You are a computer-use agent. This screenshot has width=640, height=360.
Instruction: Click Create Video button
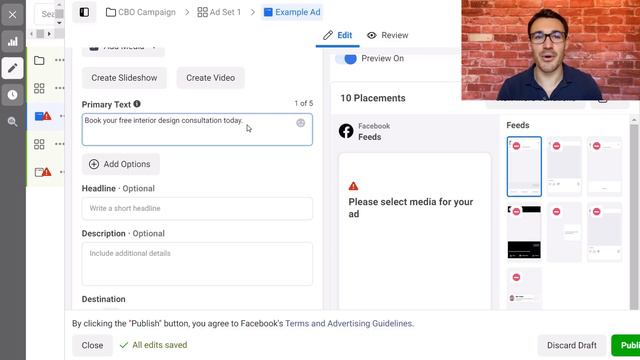pyautogui.click(x=211, y=78)
